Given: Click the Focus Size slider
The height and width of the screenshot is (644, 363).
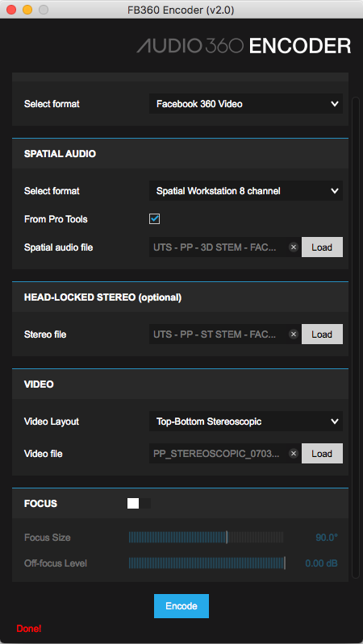Looking at the screenshot, I should tap(206, 538).
